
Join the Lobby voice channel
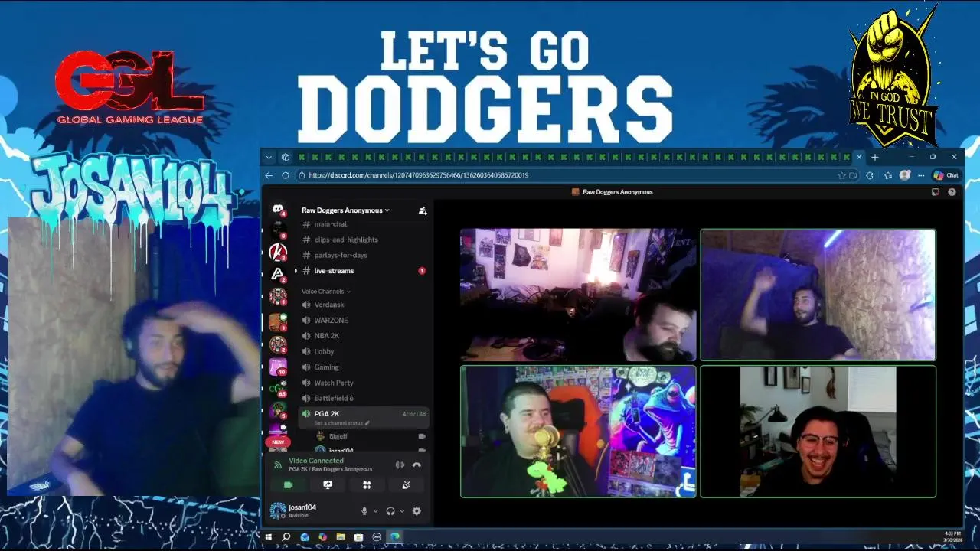point(324,352)
